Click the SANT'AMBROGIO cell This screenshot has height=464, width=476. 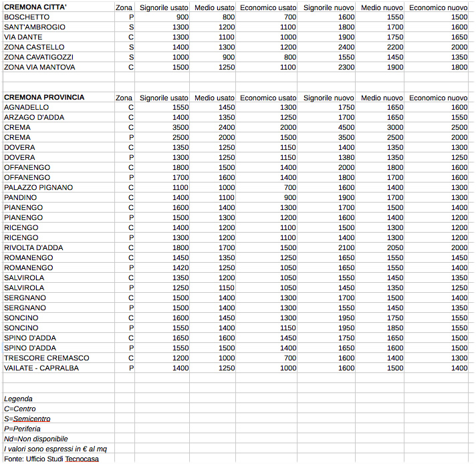point(35,27)
